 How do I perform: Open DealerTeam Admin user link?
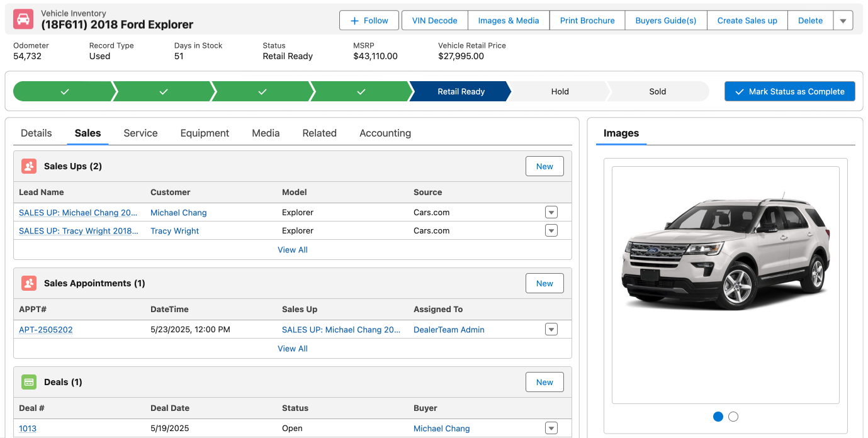449,329
